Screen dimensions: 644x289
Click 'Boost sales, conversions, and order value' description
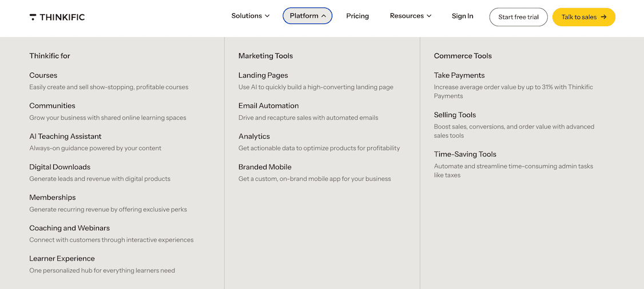(x=514, y=131)
